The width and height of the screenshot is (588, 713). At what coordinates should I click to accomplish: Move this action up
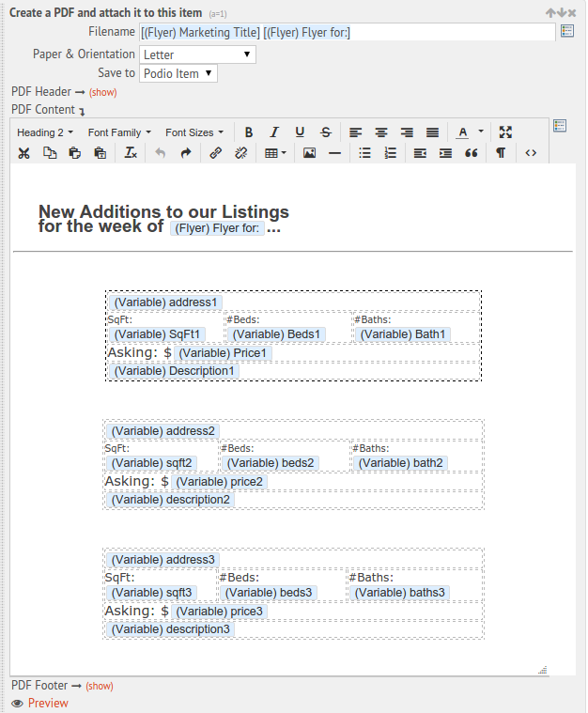tap(550, 13)
